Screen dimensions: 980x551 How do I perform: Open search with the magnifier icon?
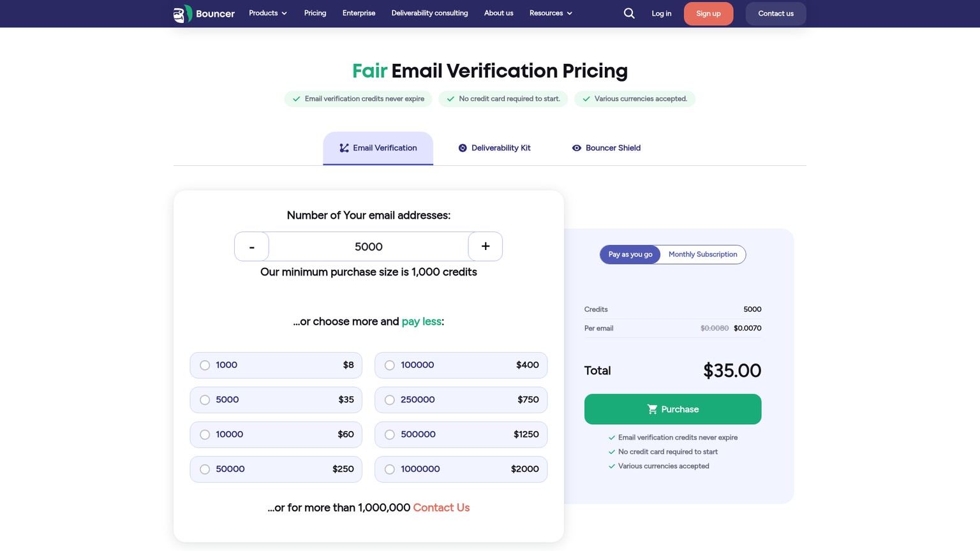[x=629, y=13]
